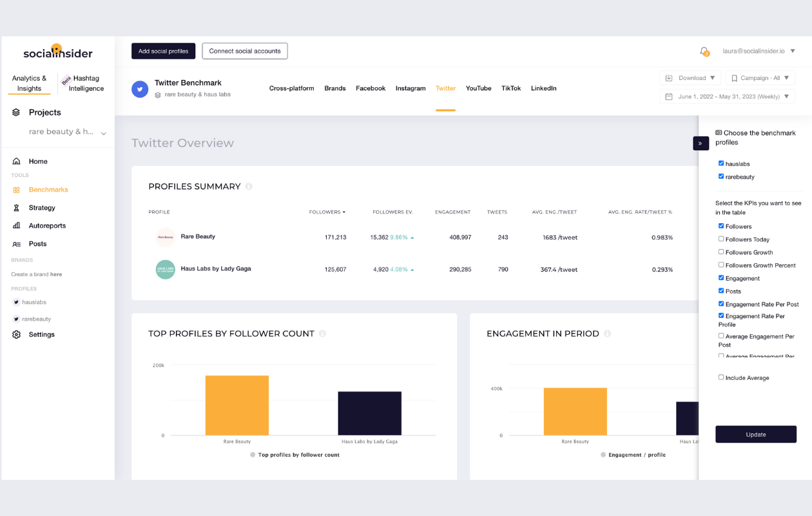This screenshot has height=516, width=812.
Task: Toggle the Engagement KPI checkbox
Action: pyautogui.click(x=721, y=277)
